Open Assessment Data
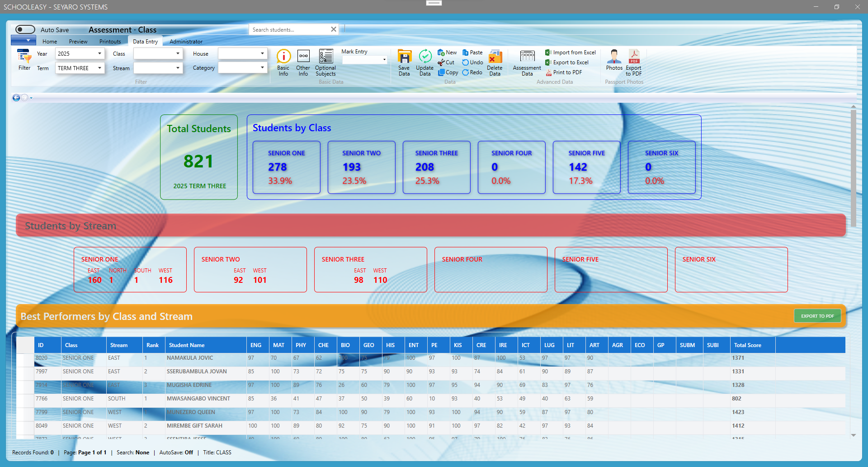 point(526,62)
